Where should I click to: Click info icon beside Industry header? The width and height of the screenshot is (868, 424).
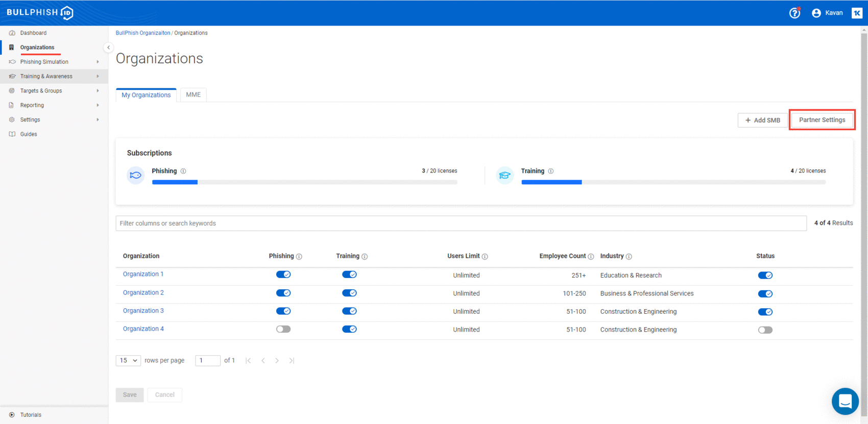coord(629,257)
